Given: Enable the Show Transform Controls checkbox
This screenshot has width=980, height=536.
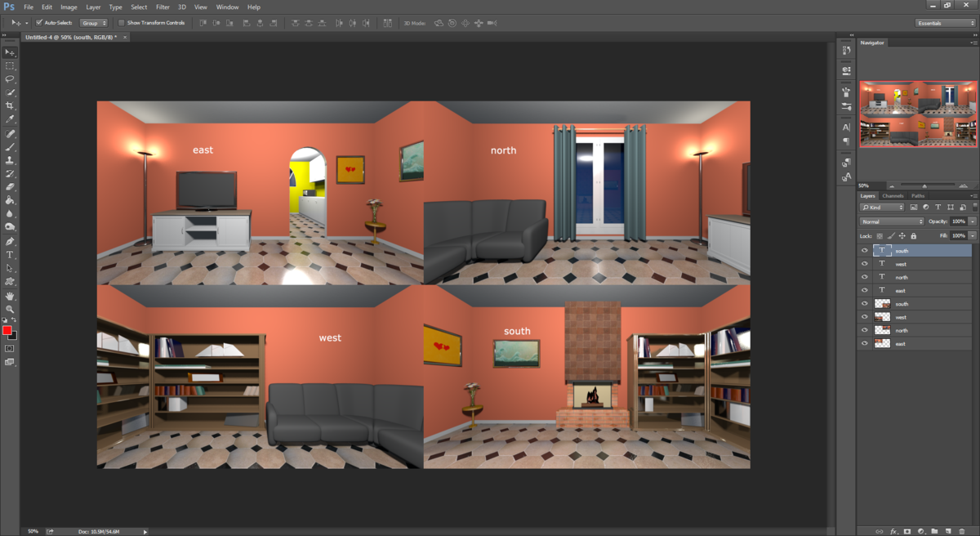Looking at the screenshot, I should pyautogui.click(x=120, y=23).
